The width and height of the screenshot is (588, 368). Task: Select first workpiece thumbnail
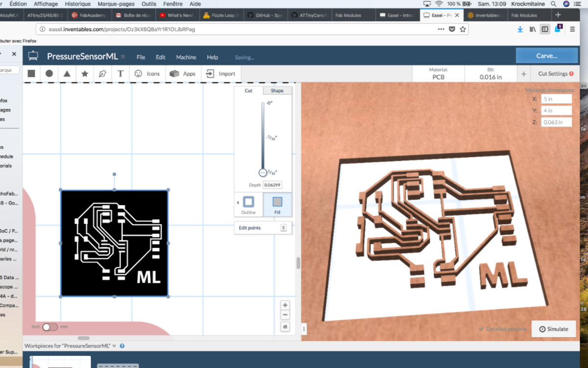pos(60,362)
